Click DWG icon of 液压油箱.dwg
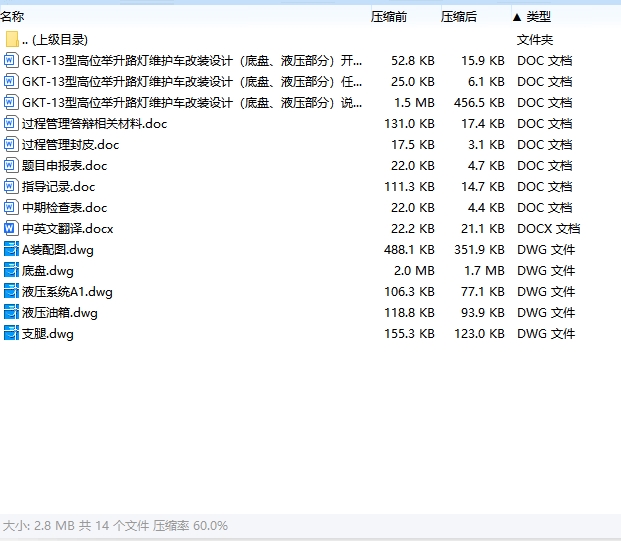This screenshot has height=541, width=621. pos(11,312)
